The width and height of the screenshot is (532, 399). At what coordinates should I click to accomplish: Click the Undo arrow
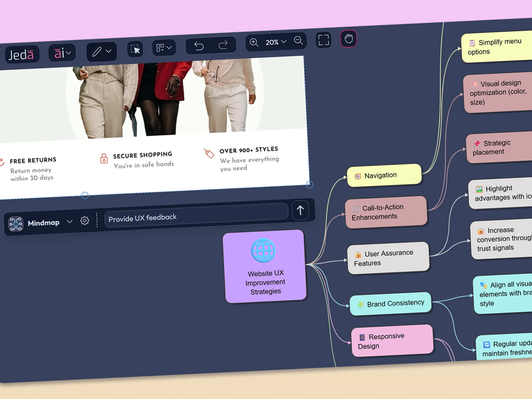(199, 45)
